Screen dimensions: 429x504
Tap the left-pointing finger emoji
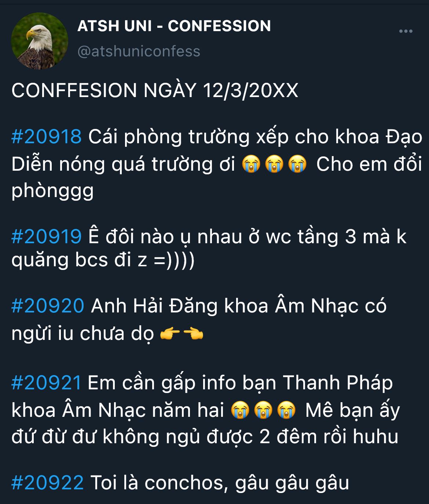[x=193, y=333]
